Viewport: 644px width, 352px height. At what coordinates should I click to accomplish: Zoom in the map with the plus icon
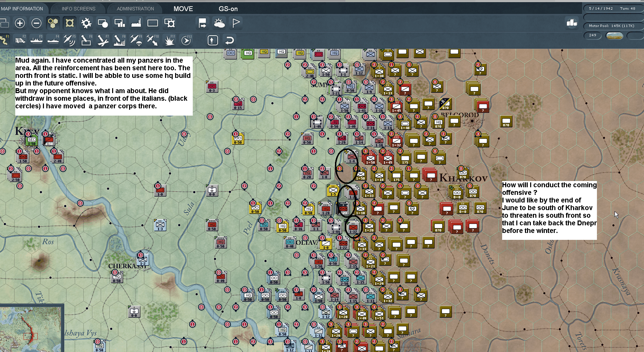tap(20, 23)
